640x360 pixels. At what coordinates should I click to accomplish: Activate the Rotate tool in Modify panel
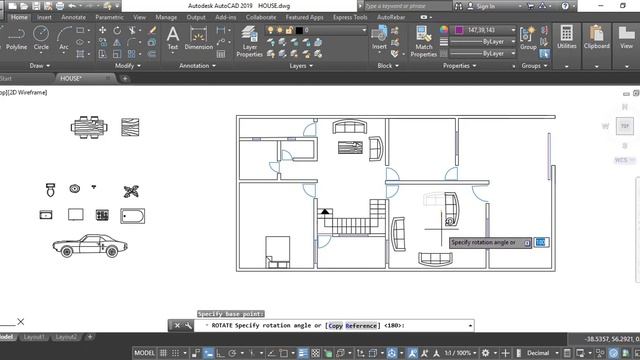117,30
